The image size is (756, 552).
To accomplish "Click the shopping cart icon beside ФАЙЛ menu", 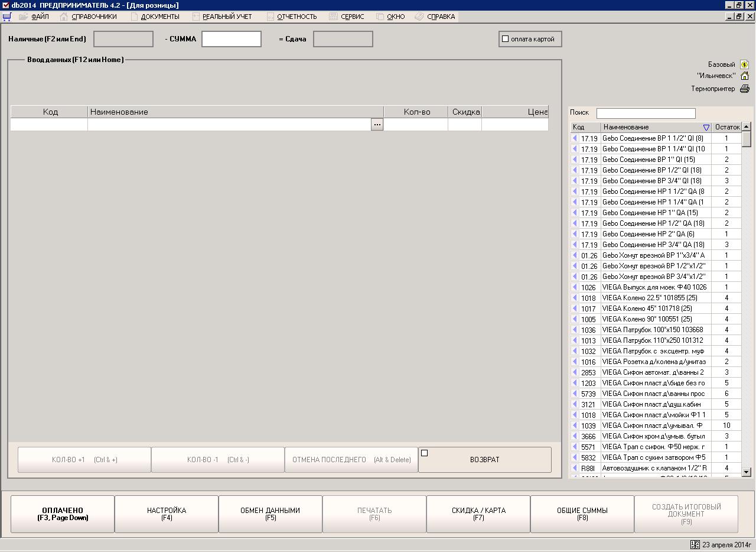I will click(7, 17).
